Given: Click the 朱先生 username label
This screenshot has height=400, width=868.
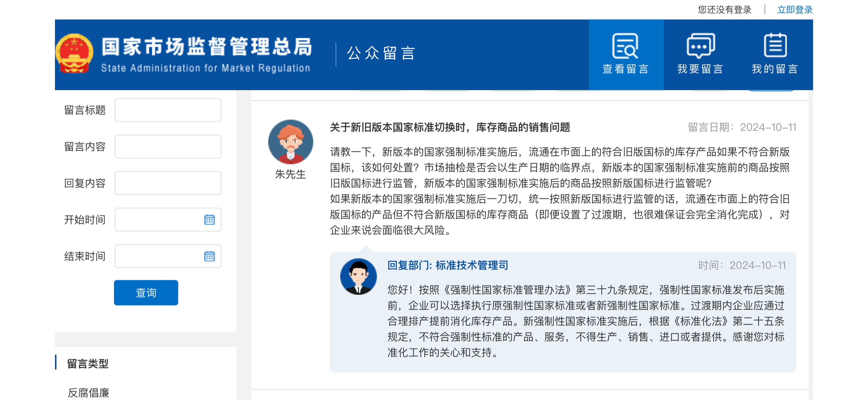Looking at the screenshot, I should 291,174.
